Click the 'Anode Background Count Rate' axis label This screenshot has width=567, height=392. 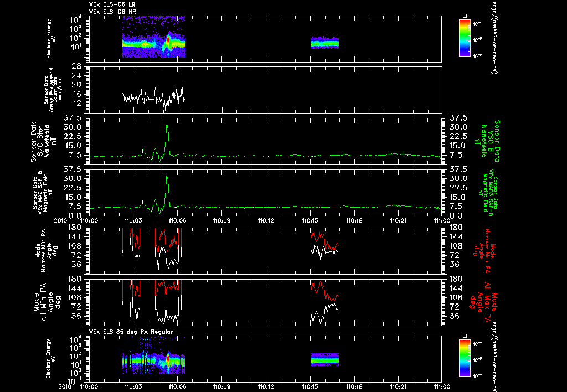(53, 90)
